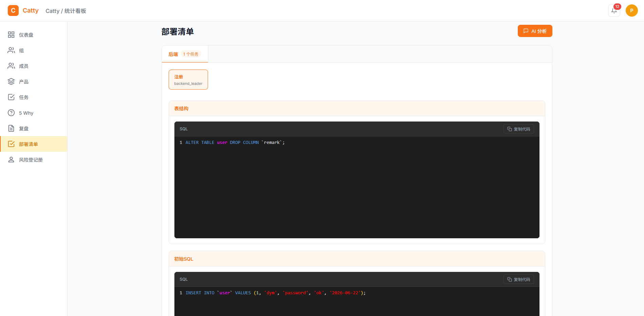Copy code with 复制代码 in 表结构
Viewport: 644px width, 316px height.
(x=519, y=129)
